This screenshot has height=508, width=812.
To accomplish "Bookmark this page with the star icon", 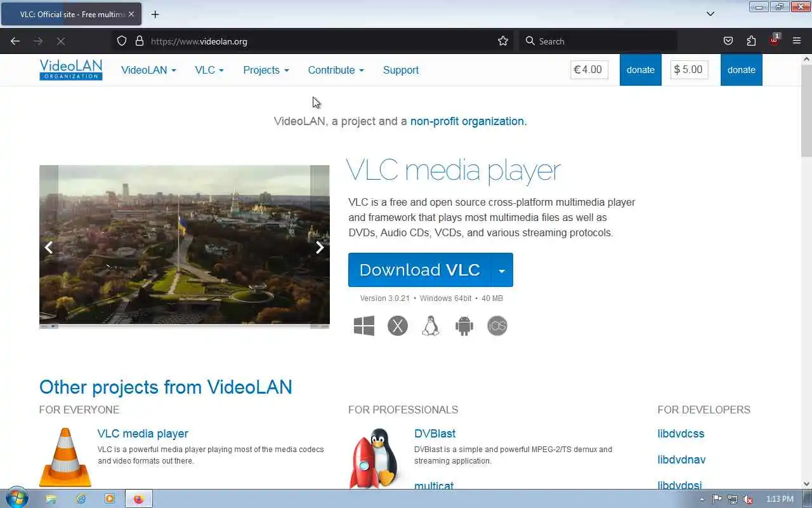I will click(503, 41).
